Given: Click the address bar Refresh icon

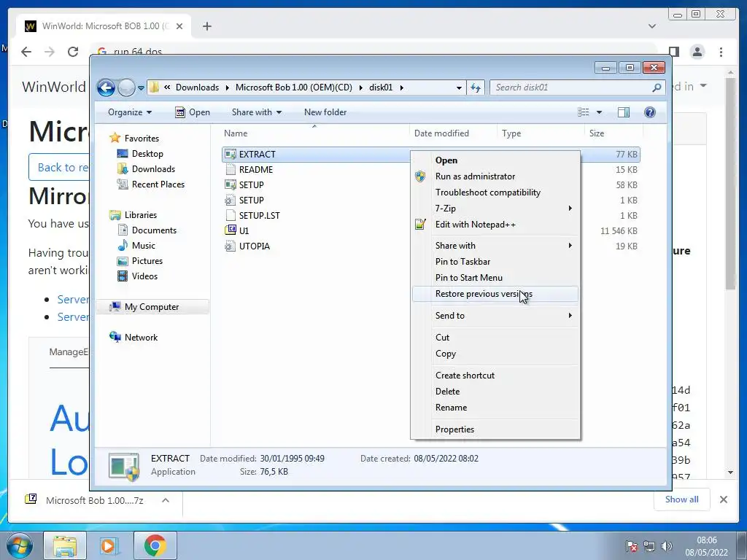Looking at the screenshot, I should [x=476, y=87].
